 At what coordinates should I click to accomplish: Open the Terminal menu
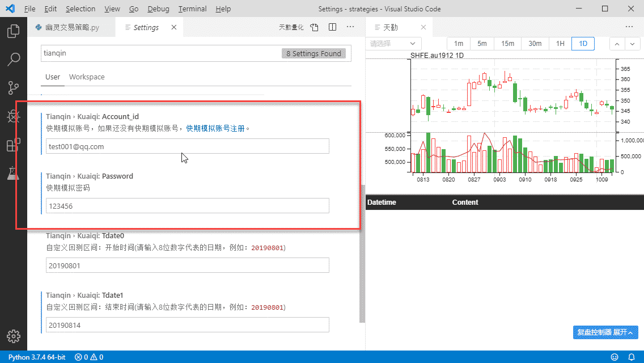coord(192,9)
